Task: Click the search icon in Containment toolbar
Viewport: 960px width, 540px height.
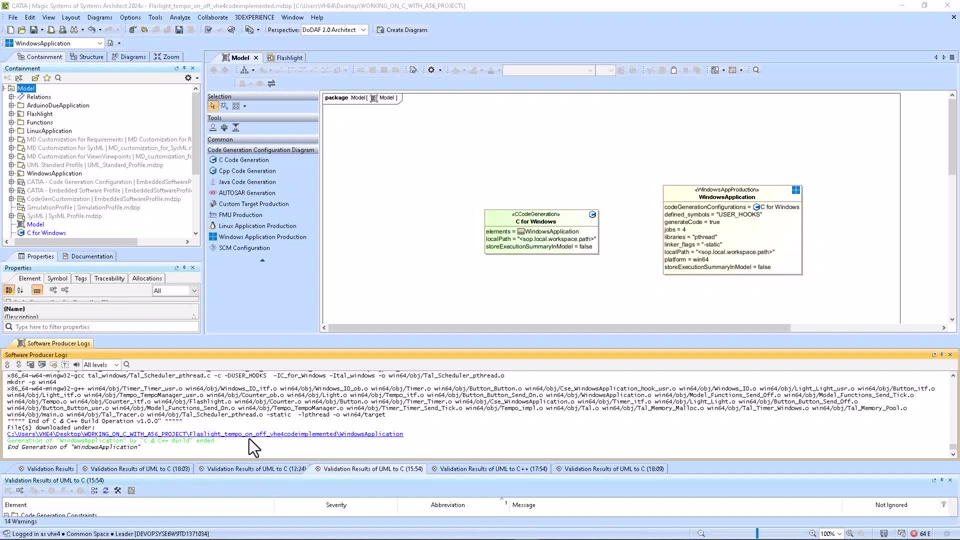Action: point(58,78)
